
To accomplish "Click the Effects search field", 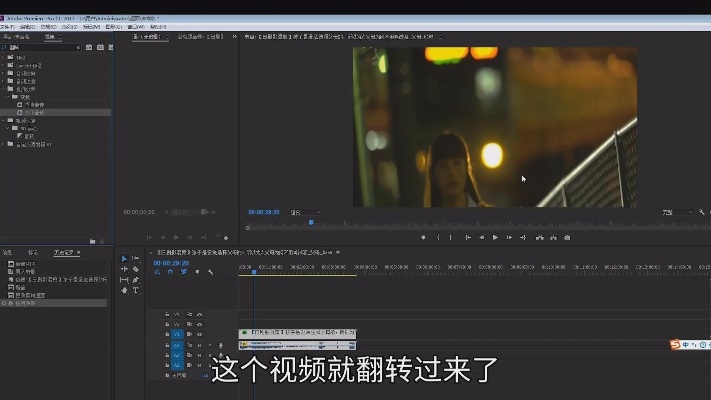I will pos(42,47).
